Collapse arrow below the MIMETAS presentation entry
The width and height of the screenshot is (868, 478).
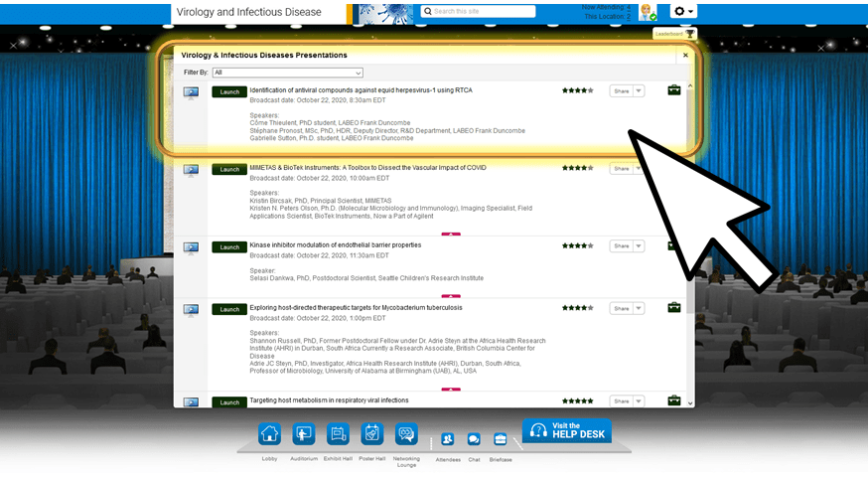[451, 235]
